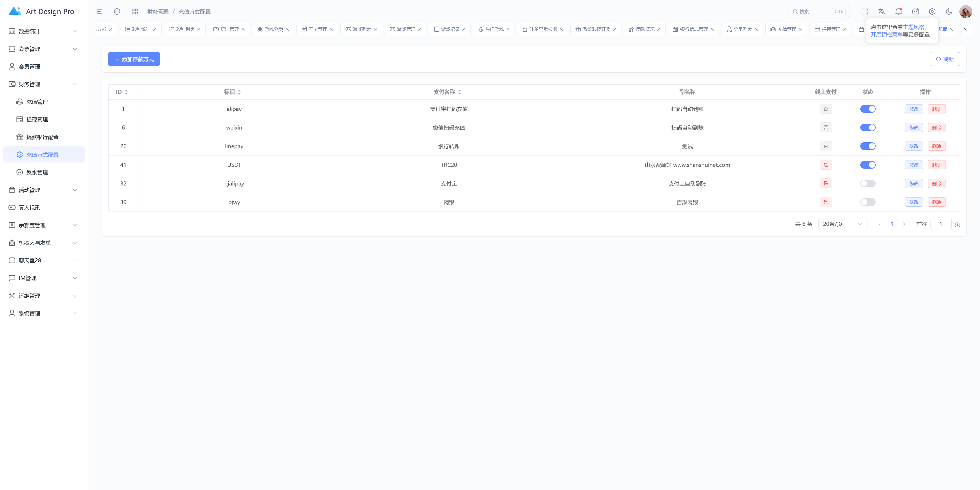Collapse the sidebar with the menu icon
This screenshot has height=490, width=980.
click(99, 11)
